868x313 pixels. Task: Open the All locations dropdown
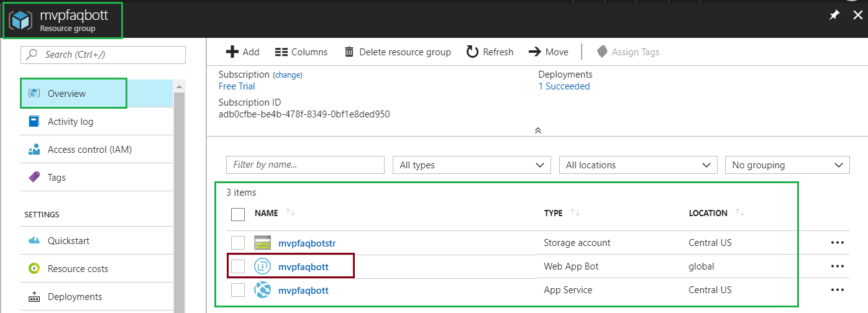pyautogui.click(x=637, y=165)
